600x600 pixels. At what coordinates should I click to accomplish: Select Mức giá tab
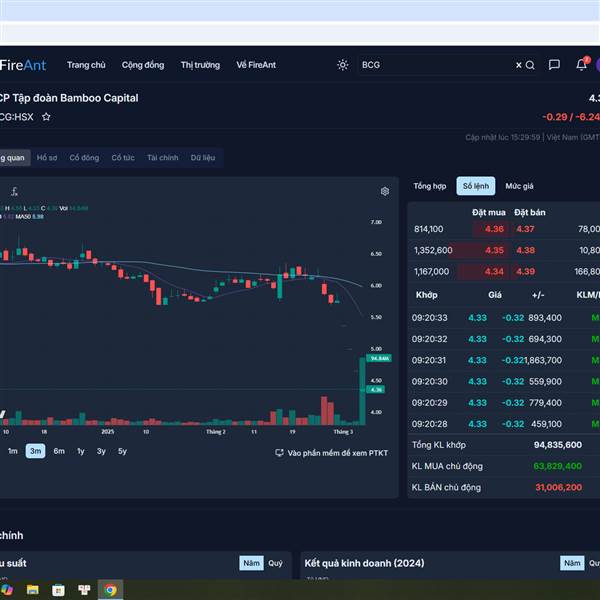[519, 186]
